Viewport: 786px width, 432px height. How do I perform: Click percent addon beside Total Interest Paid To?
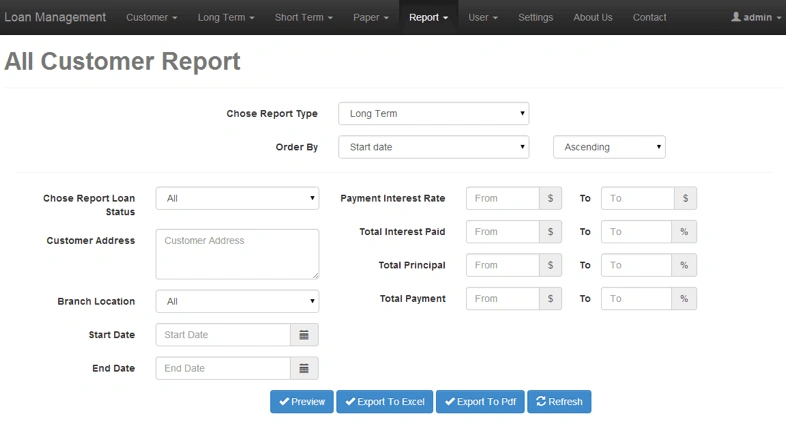[x=684, y=232]
